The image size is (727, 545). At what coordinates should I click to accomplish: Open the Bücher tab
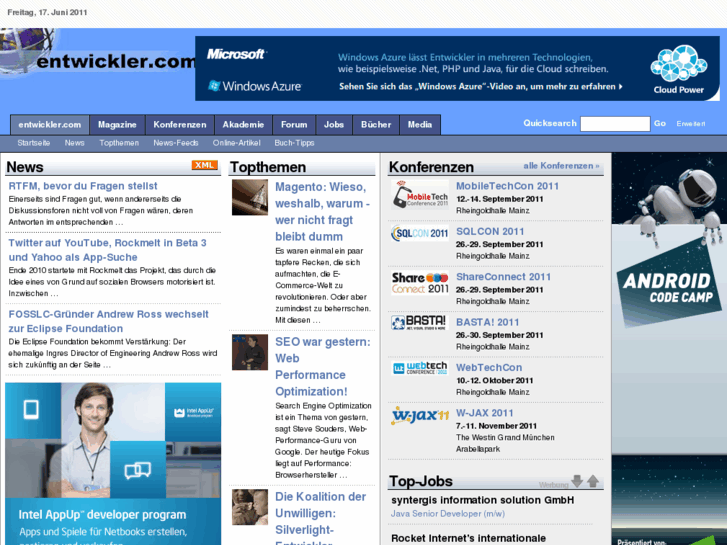pyautogui.click(x=376, y=125)
